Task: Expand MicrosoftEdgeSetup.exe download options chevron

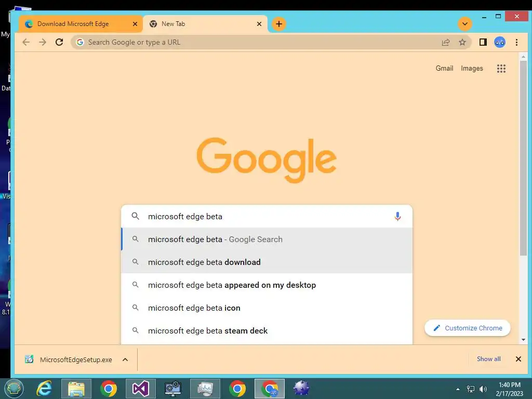Action: (125, 360)
